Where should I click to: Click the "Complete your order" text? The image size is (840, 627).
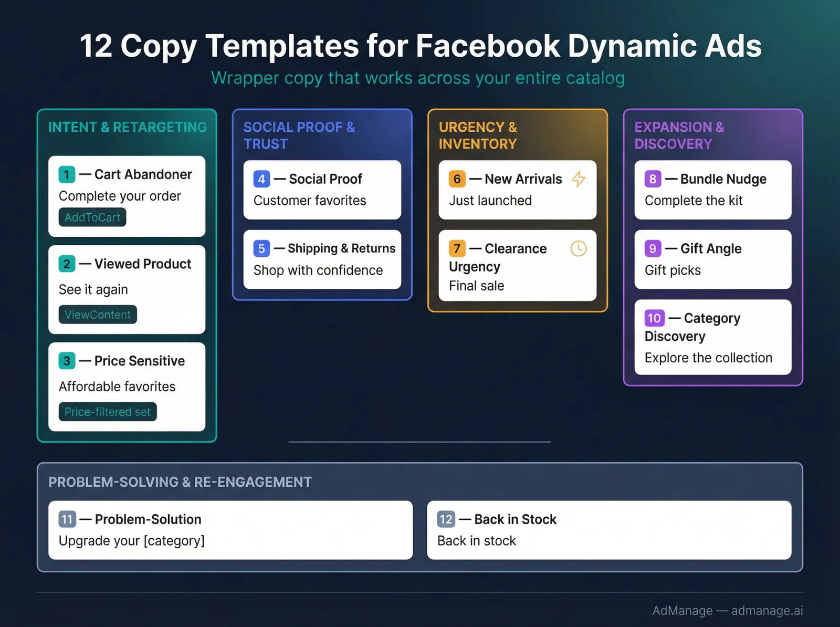(120, 196)
